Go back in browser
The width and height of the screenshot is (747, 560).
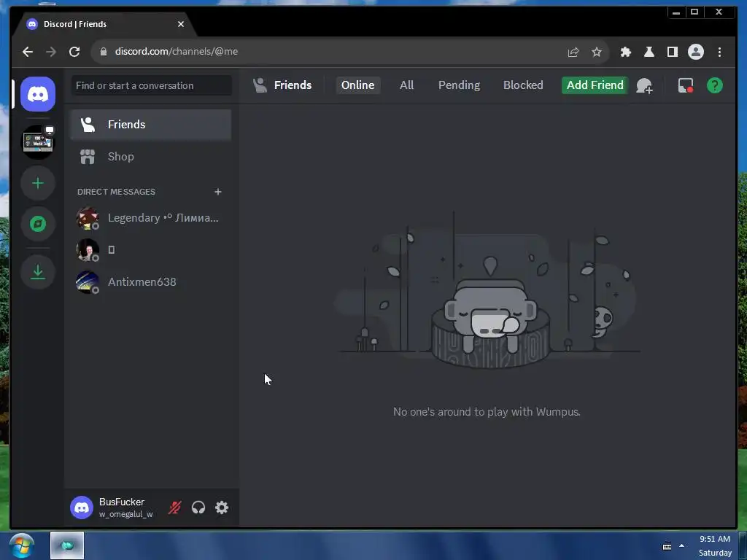(28, 52)
